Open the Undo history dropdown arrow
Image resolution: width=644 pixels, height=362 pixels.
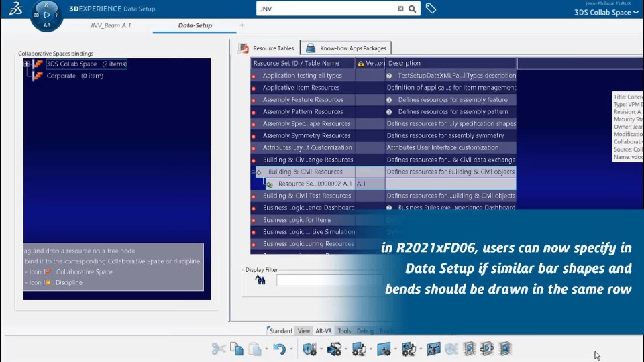(x=291, y=349)
